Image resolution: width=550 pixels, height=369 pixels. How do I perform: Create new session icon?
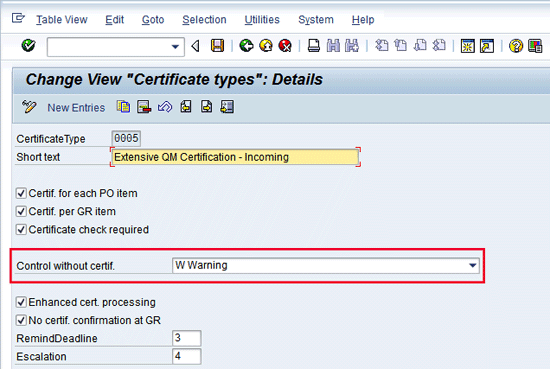467,46
